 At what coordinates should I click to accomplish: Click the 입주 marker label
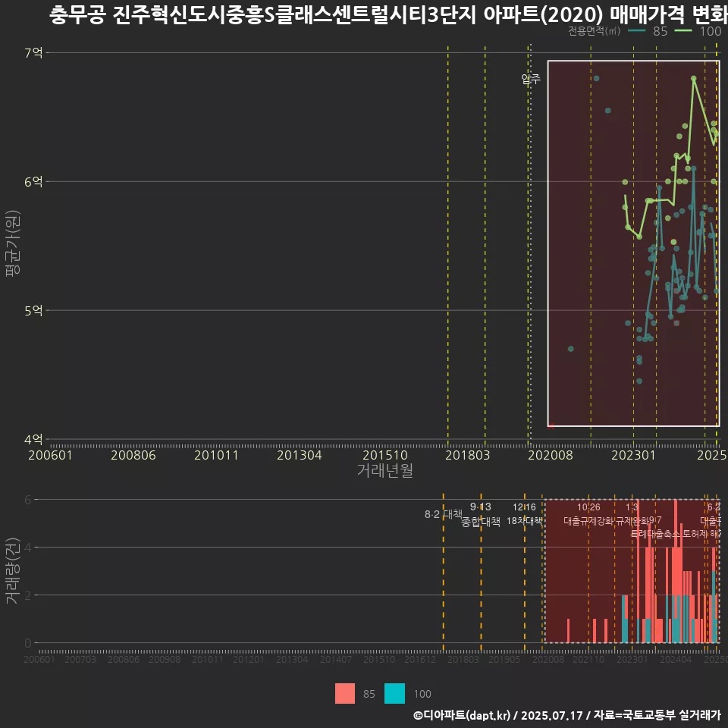[x=531, y=80]
